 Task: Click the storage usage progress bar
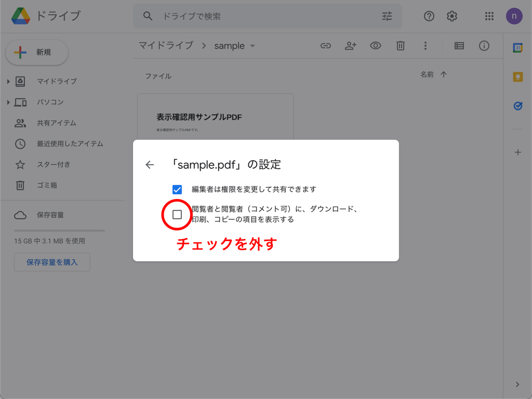(x=59, y=230)
